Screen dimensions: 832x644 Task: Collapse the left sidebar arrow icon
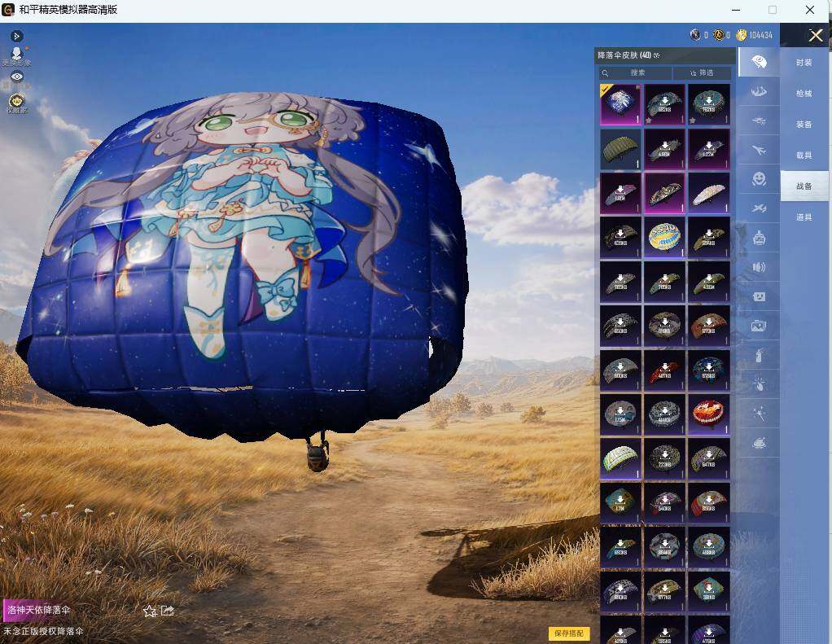coord(16,36)
